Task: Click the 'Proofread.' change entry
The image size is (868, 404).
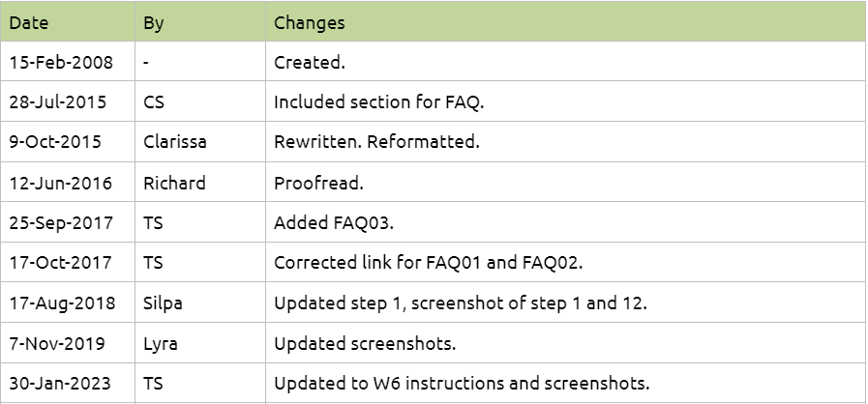Action: pos(318,183)
